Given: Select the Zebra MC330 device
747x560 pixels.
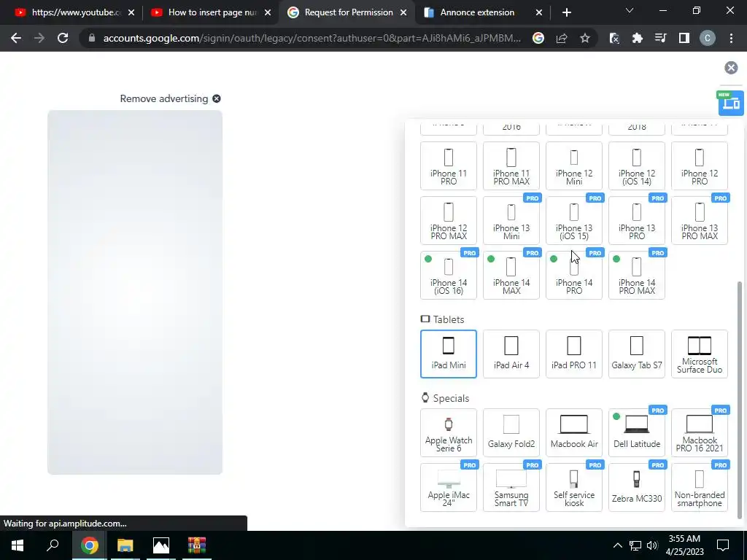Looking at the screenshot, I should 636,487.
